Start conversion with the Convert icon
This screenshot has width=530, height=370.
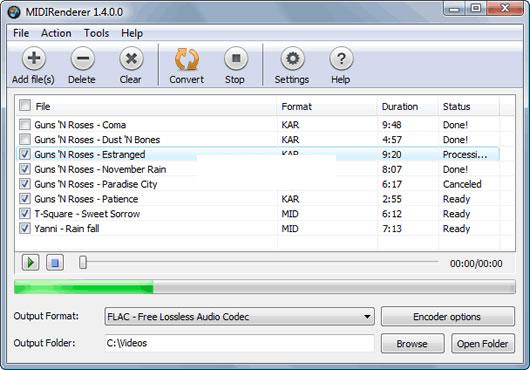(x=187, y=59)
